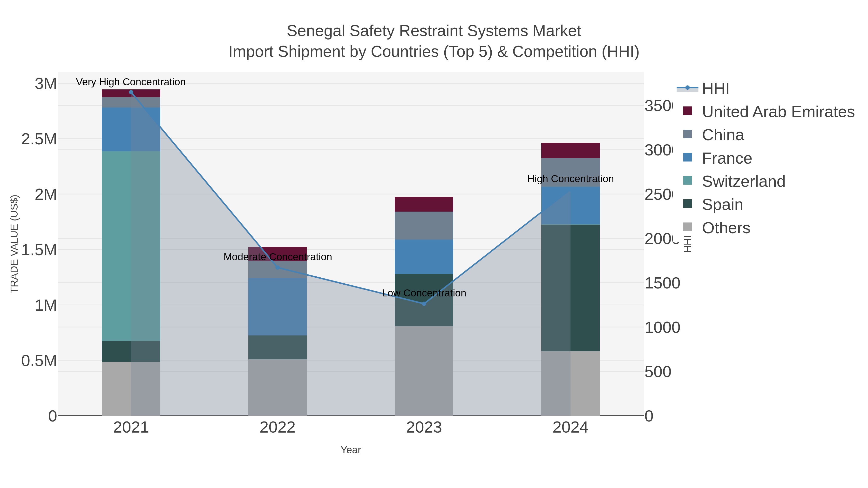Click the 2023 HHI data point marker
Image resolution: width=868 pixels, height=488 pixels.
coord(424,304)
